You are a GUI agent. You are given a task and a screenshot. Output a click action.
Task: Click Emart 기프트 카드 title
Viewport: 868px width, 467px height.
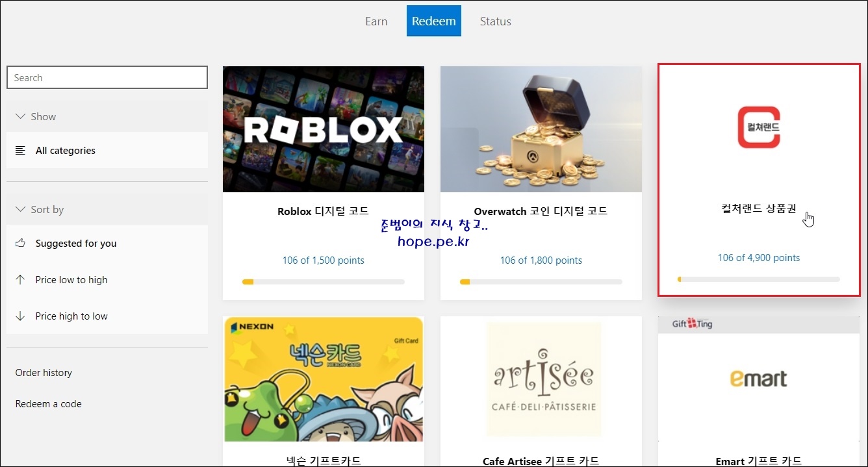click(x=758, y=461)
